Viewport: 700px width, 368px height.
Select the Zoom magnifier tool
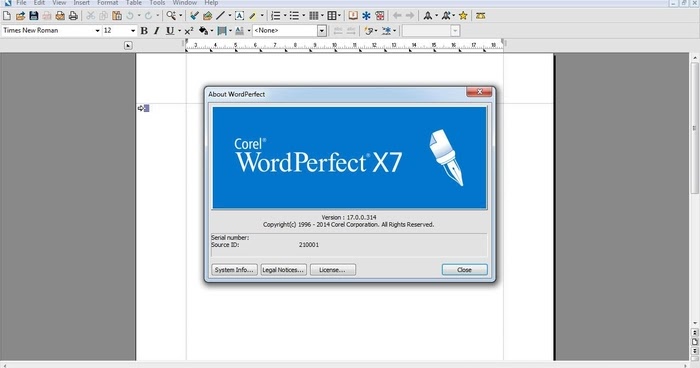[171, 16]
